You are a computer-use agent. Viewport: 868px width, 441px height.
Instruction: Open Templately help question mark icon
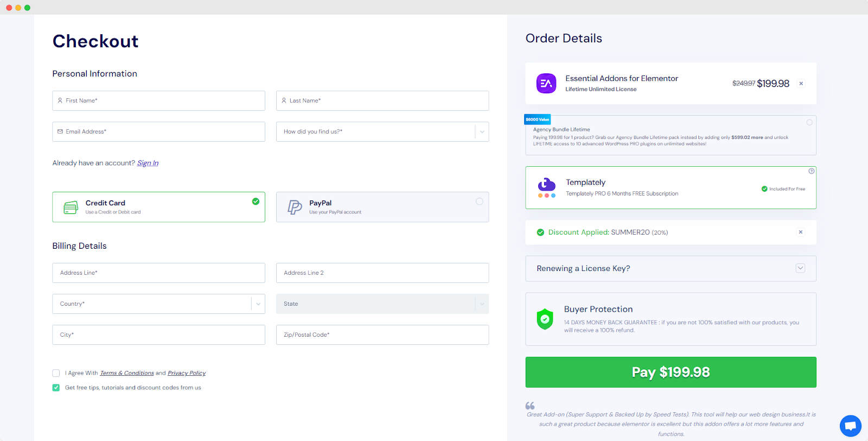[x=811, y=171]
